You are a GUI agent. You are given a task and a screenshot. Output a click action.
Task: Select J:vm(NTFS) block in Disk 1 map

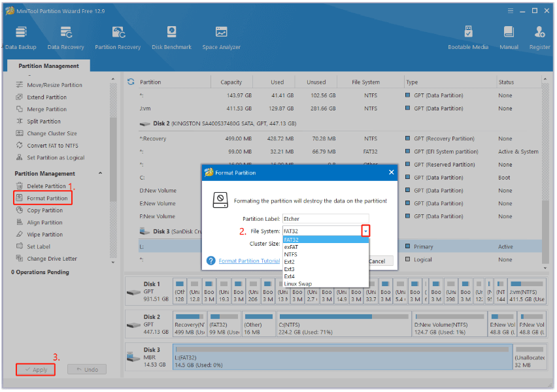(x=527, y=291)
